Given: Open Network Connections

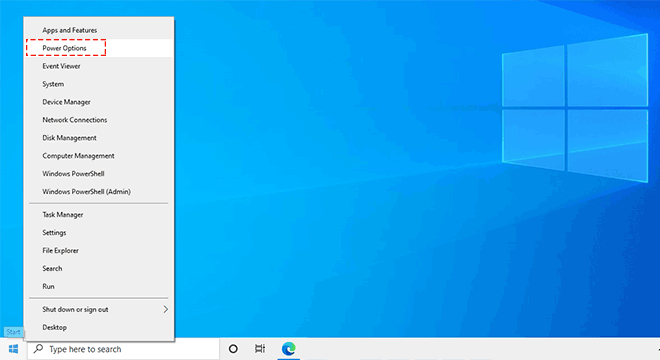Looking at the screenshot, I should tap(99, 120).
